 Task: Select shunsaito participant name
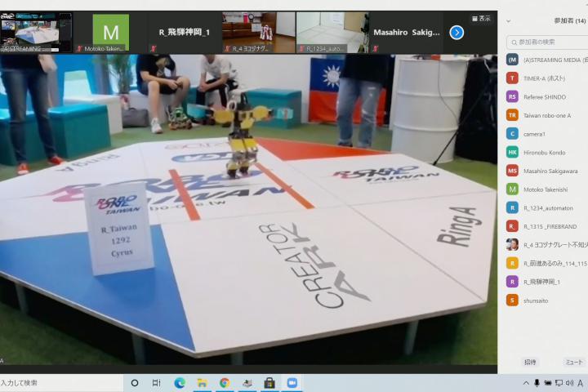coord(536,301)
